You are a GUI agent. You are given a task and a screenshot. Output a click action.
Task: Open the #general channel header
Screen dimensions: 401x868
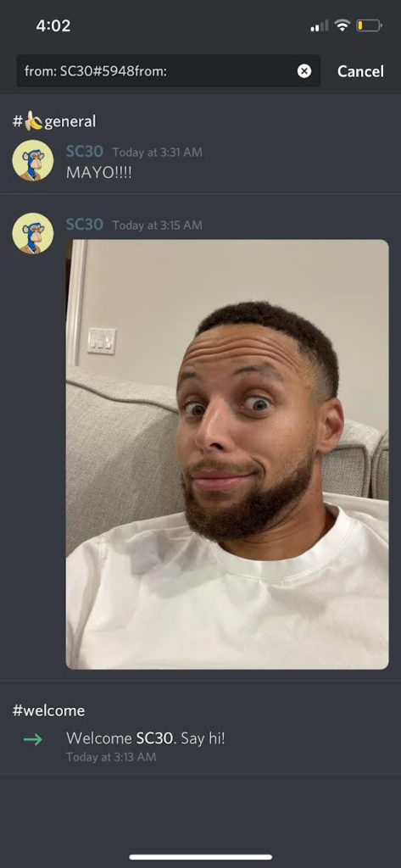click(x=54, y=121)
